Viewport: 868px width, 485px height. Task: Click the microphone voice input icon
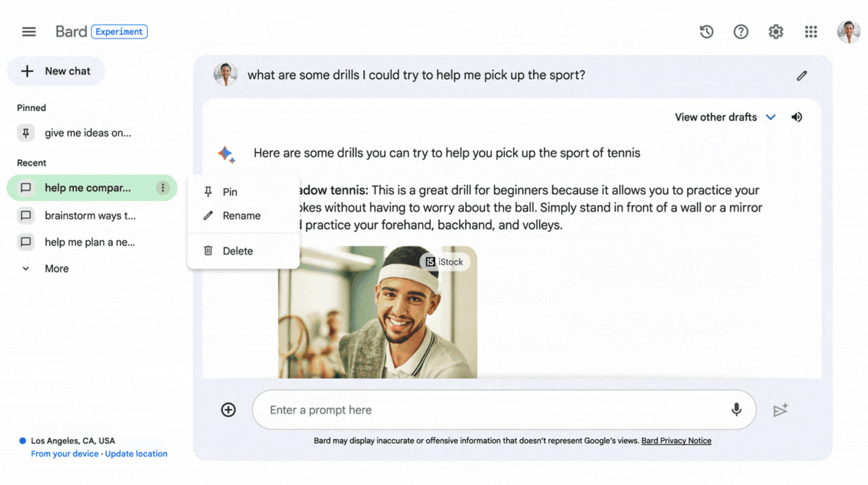coord(736,410)
